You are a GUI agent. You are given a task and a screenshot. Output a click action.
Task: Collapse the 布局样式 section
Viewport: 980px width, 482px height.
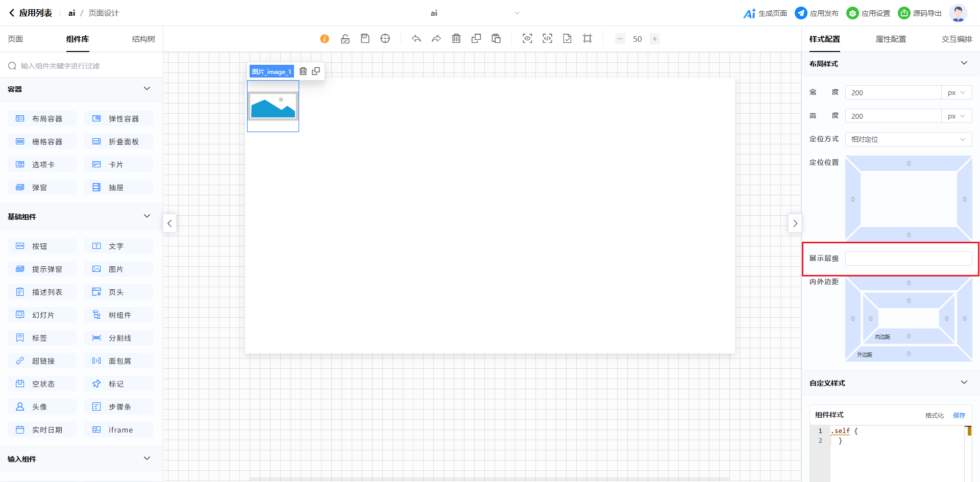click(x=964, y=63)
